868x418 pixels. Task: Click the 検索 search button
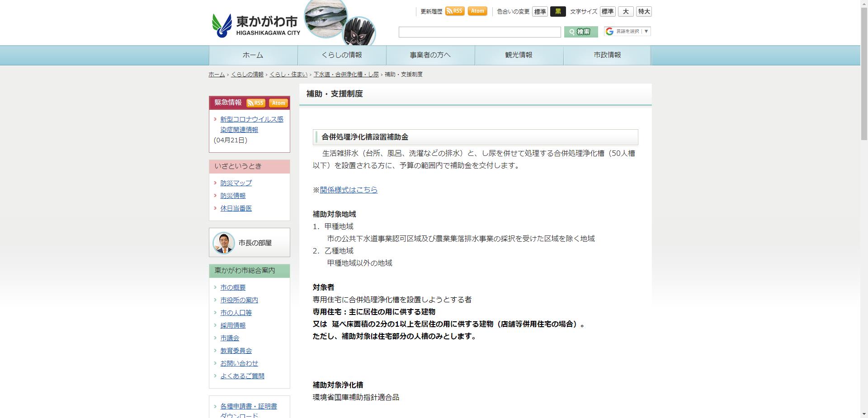tap(580, 32)
